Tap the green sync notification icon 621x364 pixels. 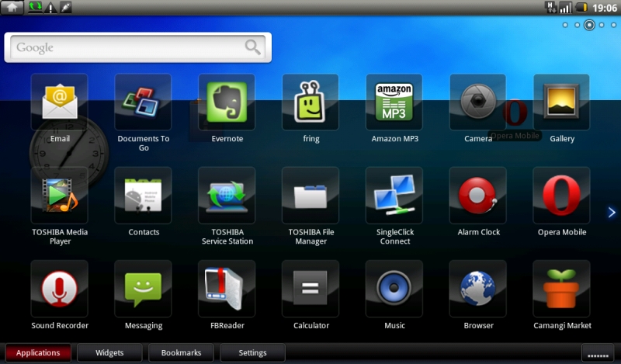tap(35, 7)
